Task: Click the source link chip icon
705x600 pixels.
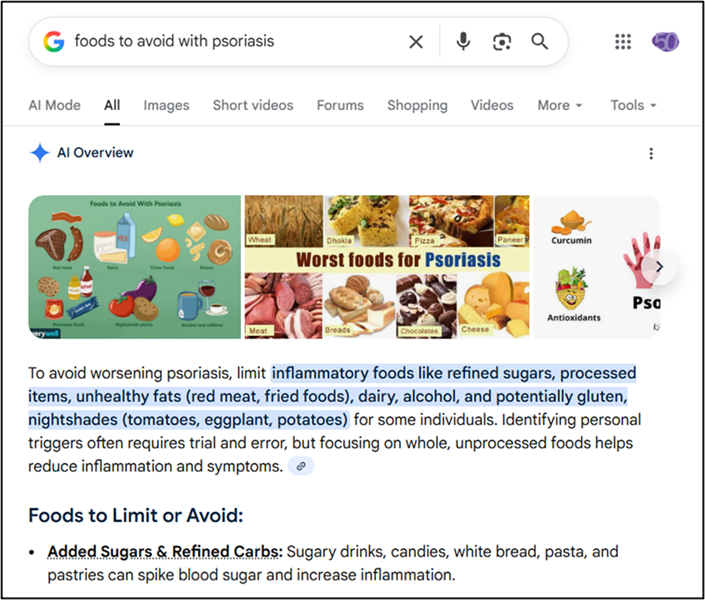Action: pos(300,466)
